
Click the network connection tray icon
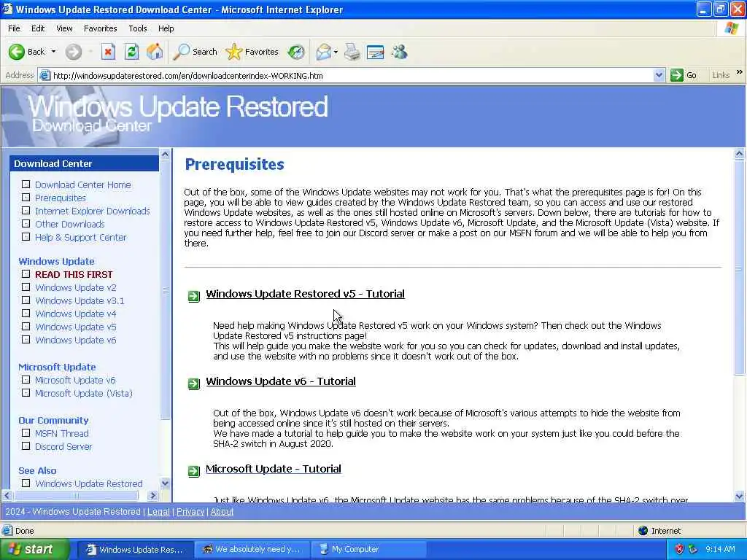tap(693, 549)
